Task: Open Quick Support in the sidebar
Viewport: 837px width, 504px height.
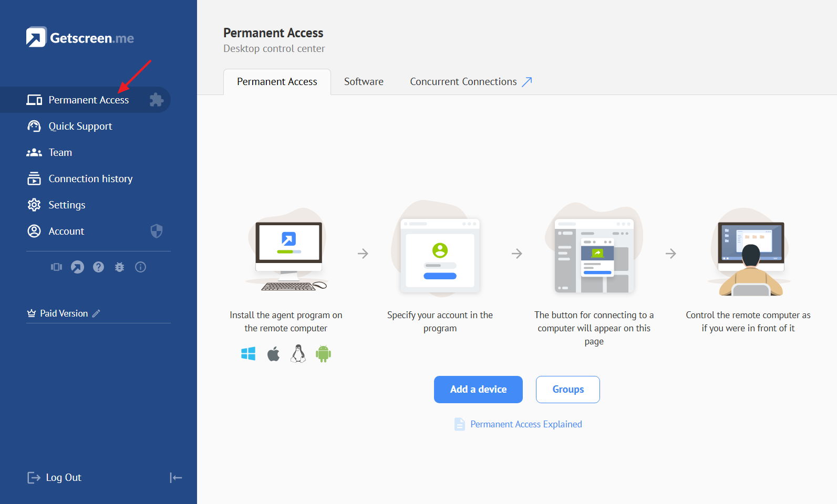Action: (x=80, y=127)
